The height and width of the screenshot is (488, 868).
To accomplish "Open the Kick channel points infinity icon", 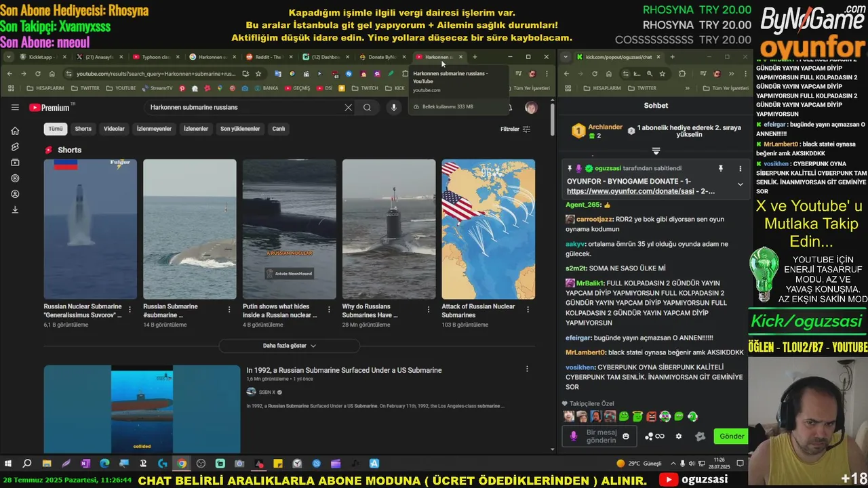I will (x=654, y=436).
